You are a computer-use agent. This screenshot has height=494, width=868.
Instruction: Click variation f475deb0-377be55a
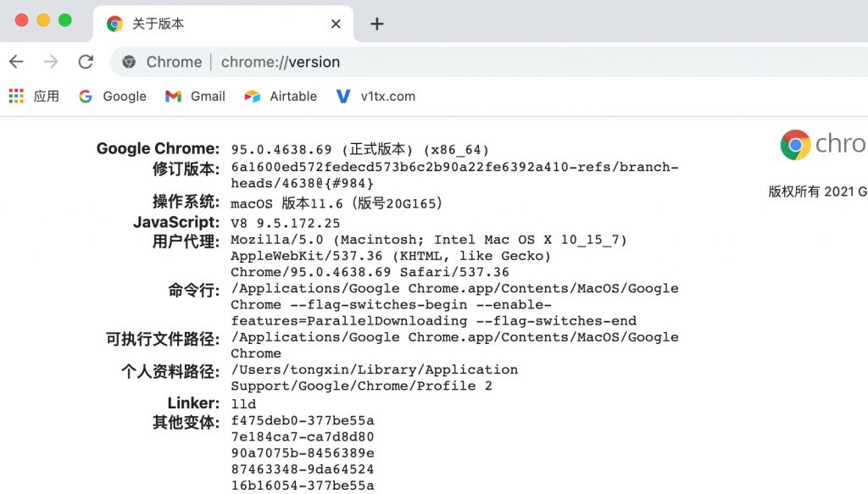pos(303,421)
